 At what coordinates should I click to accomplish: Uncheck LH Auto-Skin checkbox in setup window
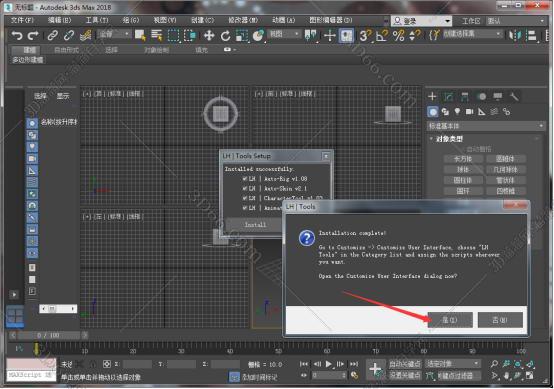click(x=245, y=189)
